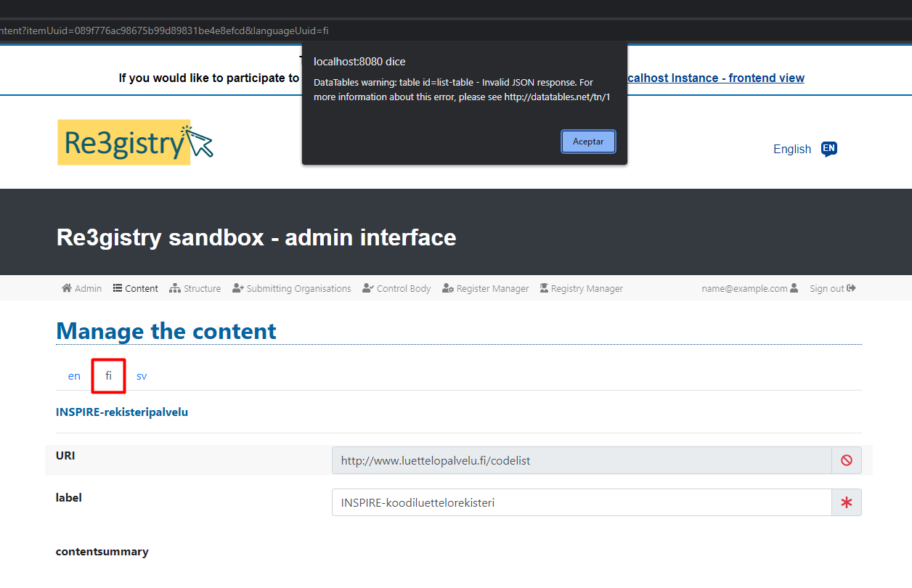Image resolution: width=912 pixels, height=588 pixels.
Task: Click the INSPIRE-koodiluettelorekisteri label input field
Action: (581, 502)
